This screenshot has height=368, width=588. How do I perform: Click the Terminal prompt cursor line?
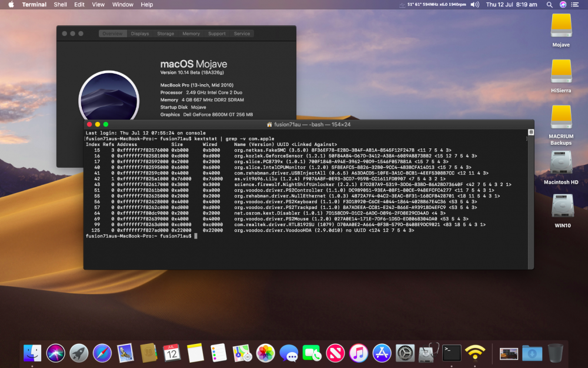(141, 236)
